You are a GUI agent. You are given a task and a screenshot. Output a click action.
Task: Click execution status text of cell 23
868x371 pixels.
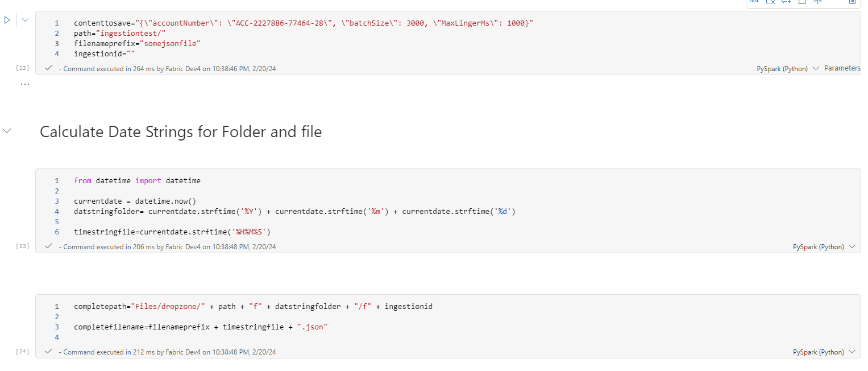(x=169, y=247)
